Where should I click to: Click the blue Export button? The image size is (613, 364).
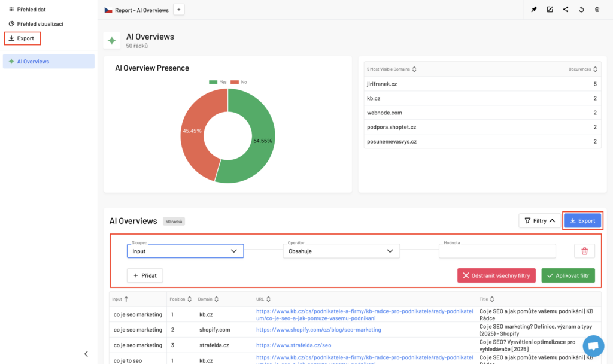(582, 220)
